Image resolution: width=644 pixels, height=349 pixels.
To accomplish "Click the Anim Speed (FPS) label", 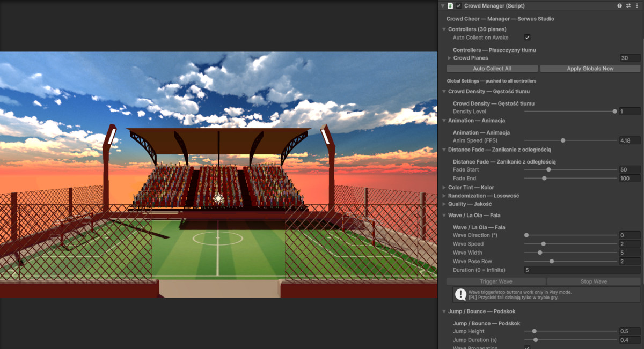I will pyautogui.click(x=475, y=140).
